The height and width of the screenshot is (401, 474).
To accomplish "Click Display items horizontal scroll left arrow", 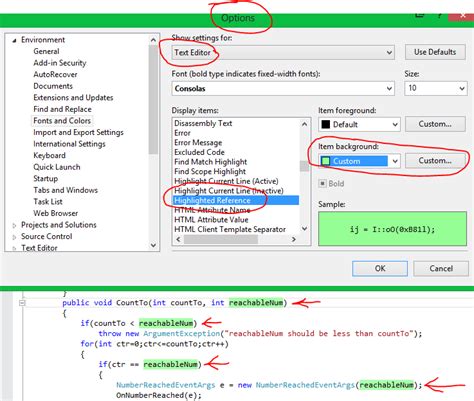I will click(178, 239).
